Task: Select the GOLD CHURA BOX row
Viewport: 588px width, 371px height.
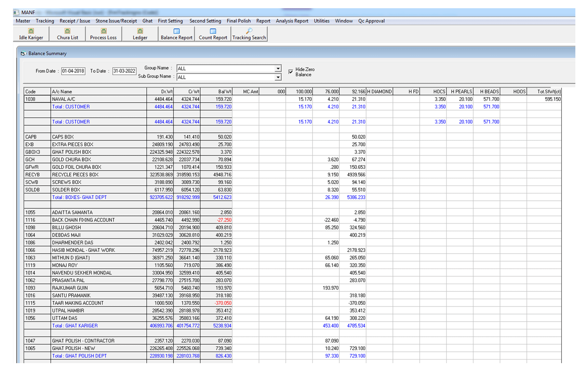Action: [x=293, y=159]
